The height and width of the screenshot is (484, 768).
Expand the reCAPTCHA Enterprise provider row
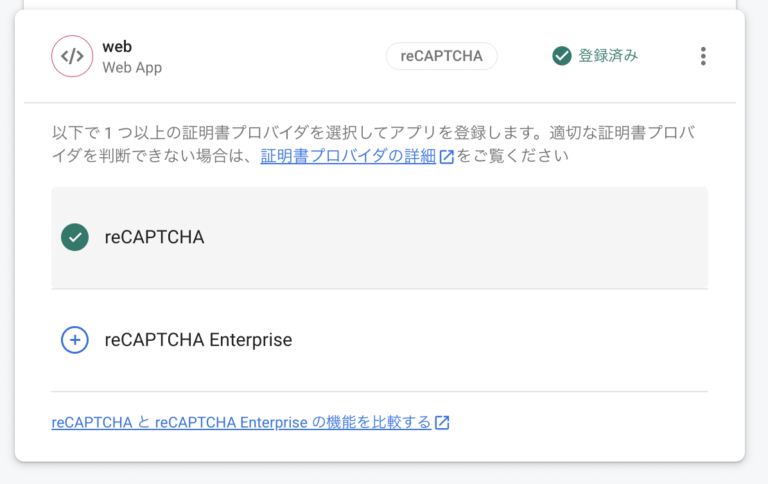point(380,340)
